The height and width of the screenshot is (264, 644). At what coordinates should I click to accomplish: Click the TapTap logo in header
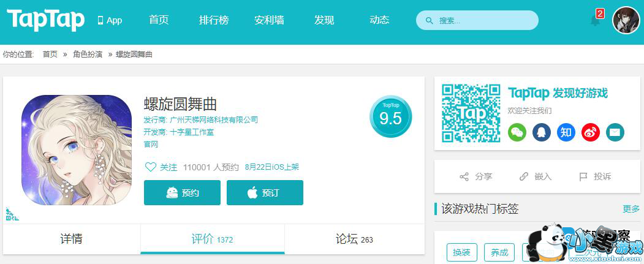[x=45, y=20]
